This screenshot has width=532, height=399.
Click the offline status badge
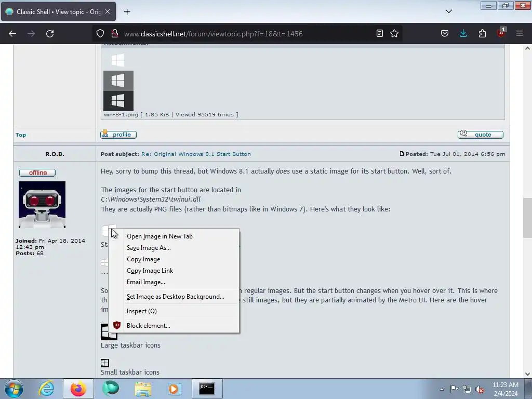point(37,172)
